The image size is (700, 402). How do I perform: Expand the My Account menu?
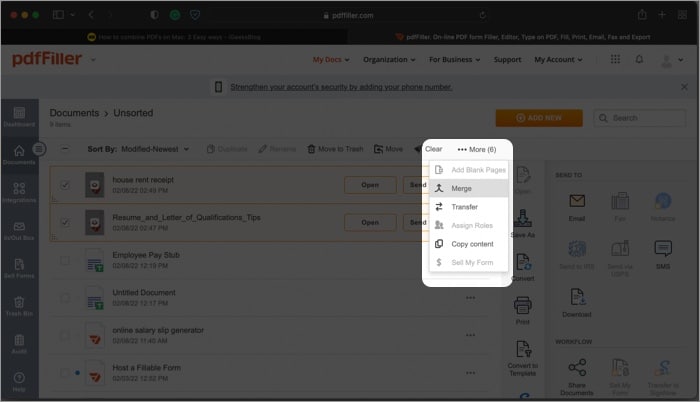click(x=558, y=59)
